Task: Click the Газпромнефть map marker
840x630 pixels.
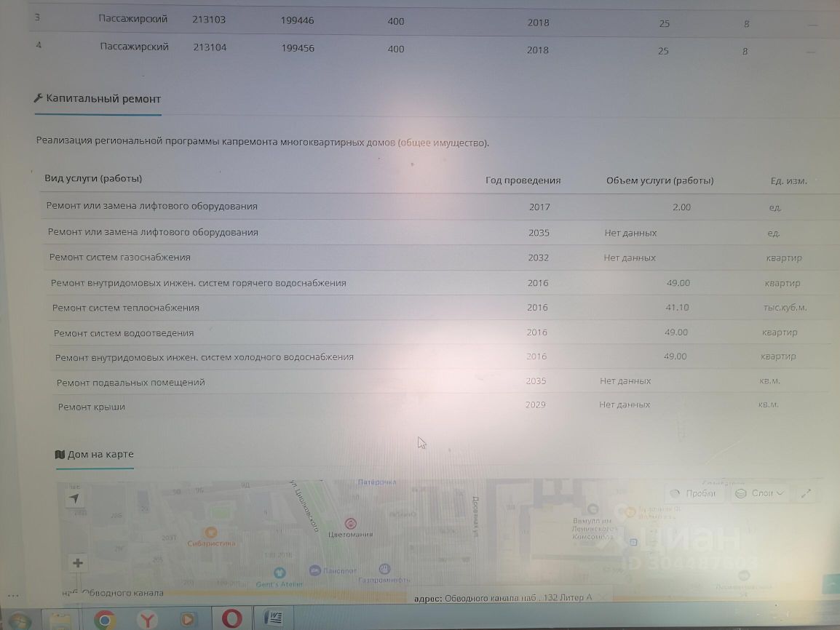Action: 384,568
